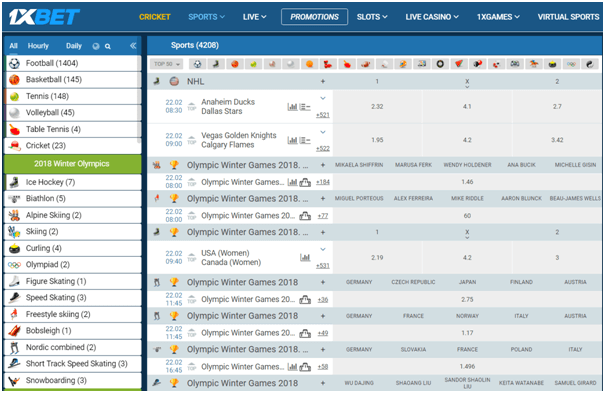
Task: Open +521 more markets link
Action: [x=323, y=115]
